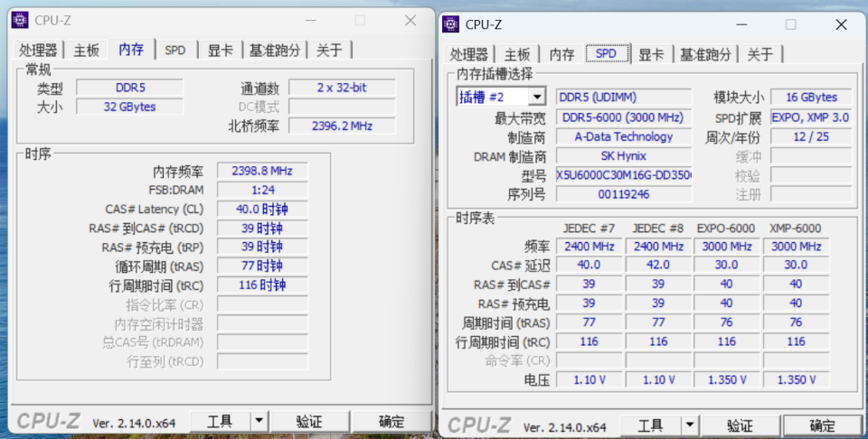Open 关于 tab in left window
The width and height of the screenshot is (868, 439).
pos(329,51)
